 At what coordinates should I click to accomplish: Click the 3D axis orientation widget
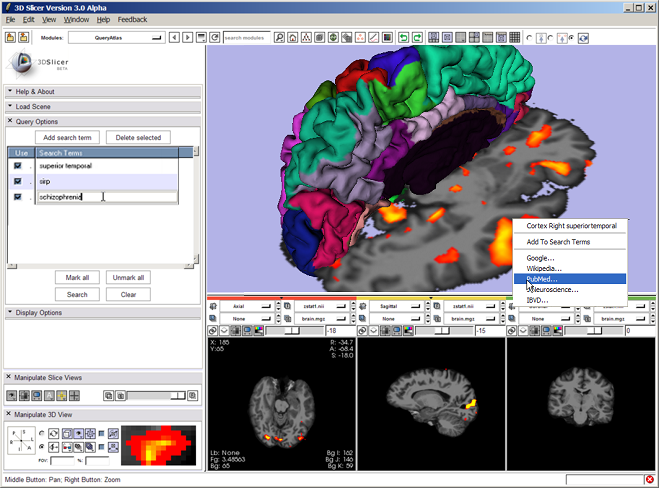[x=23, y=440]
